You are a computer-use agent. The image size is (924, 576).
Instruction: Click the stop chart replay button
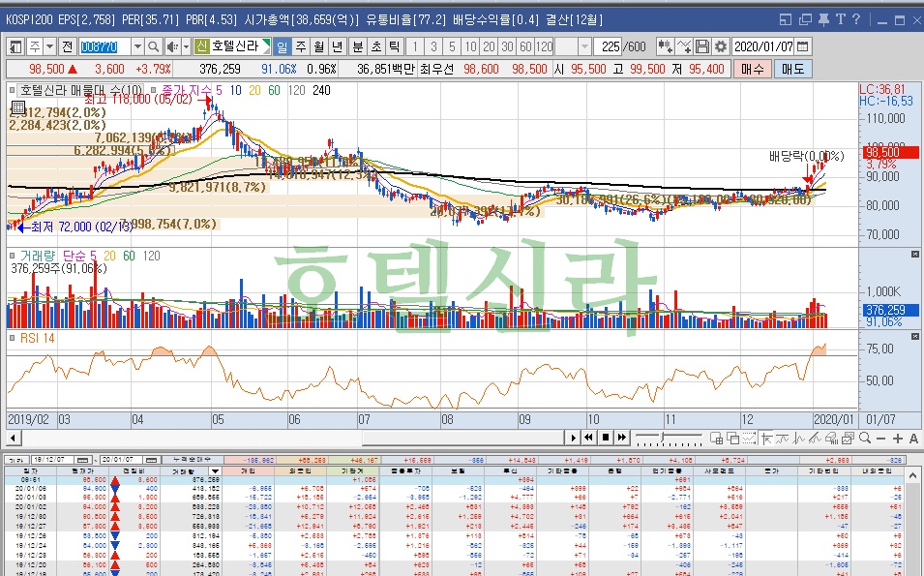click(606, 438)
